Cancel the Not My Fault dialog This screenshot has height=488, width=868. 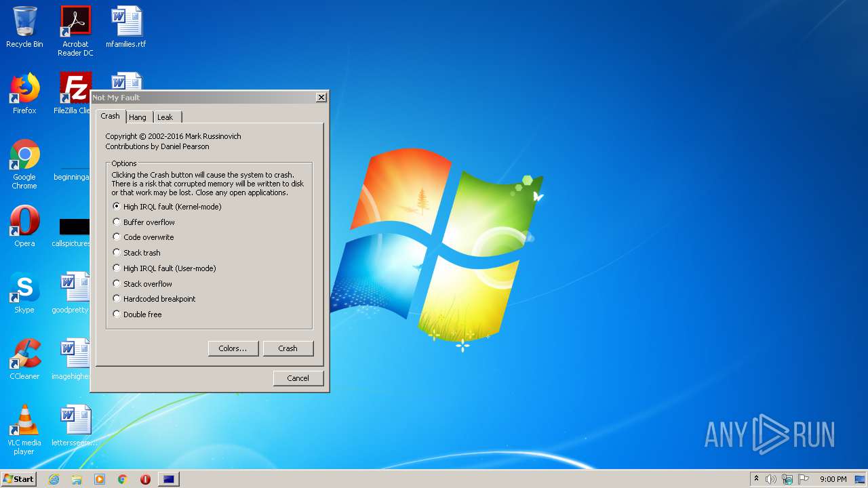coord(298,378)
